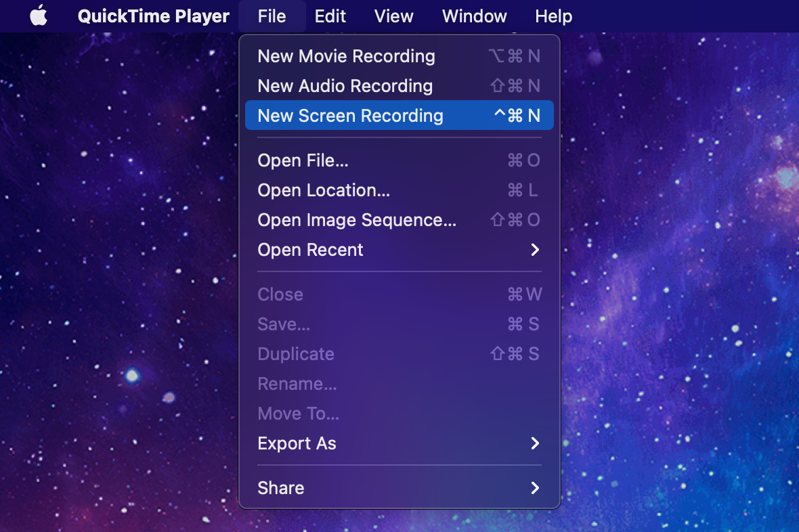
Task: Select Open File… menu item
Action: coord(303,160)
